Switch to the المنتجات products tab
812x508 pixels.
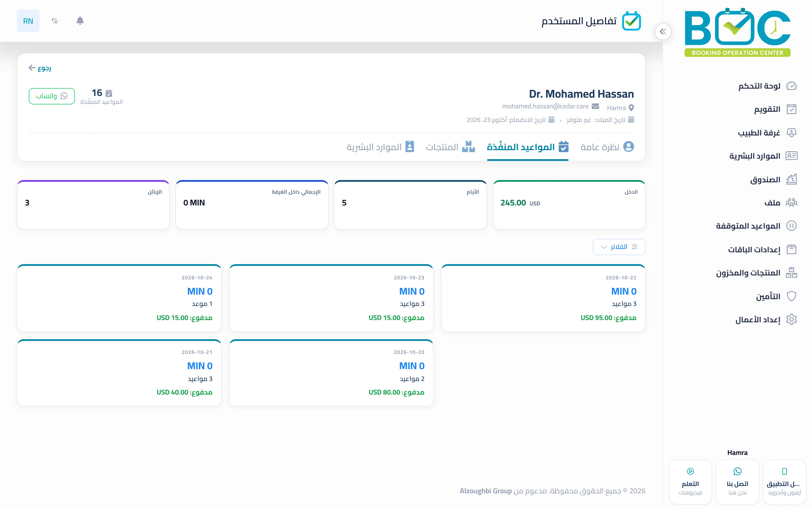[450, 147]
